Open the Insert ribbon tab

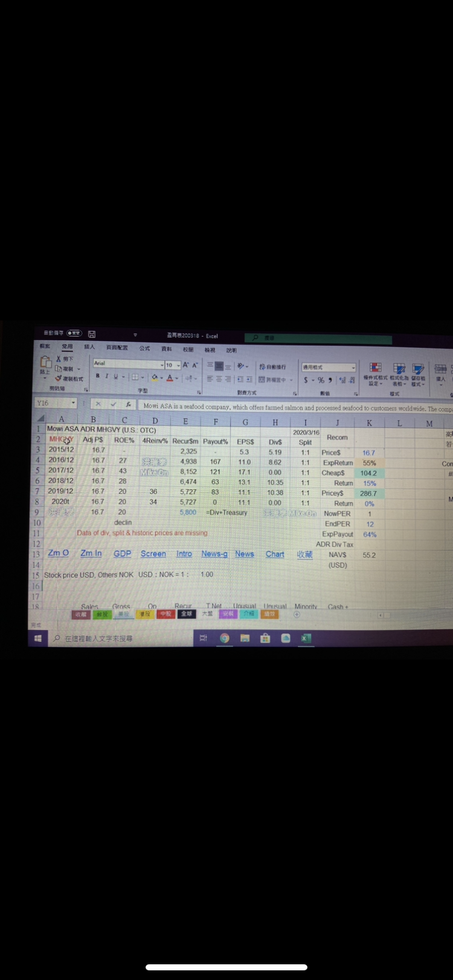(89, 347)
